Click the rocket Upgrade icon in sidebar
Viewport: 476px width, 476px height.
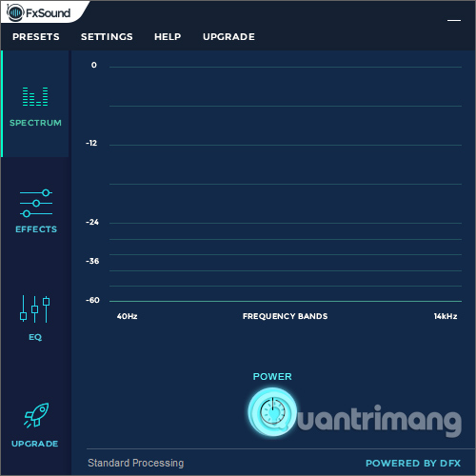click(x=36, y=415)
